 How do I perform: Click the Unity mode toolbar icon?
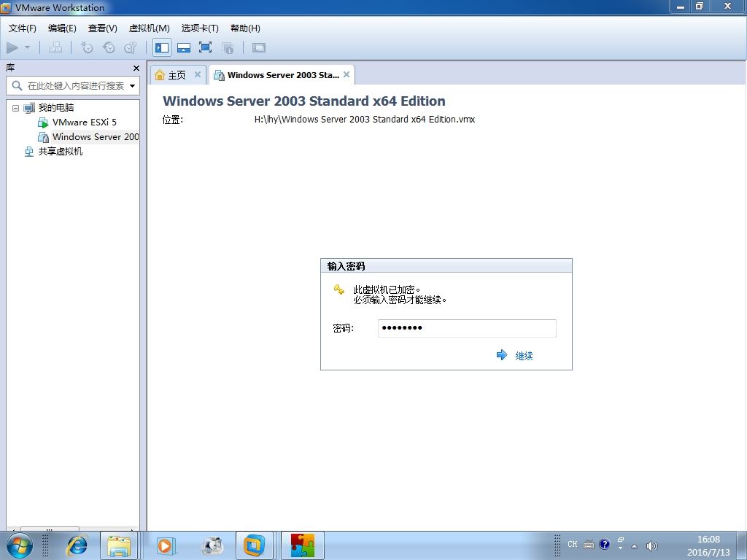point(228,47)
